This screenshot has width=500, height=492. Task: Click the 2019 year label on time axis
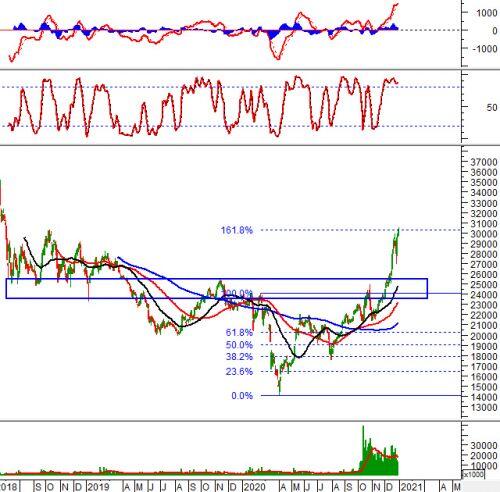tap(98, 486)
